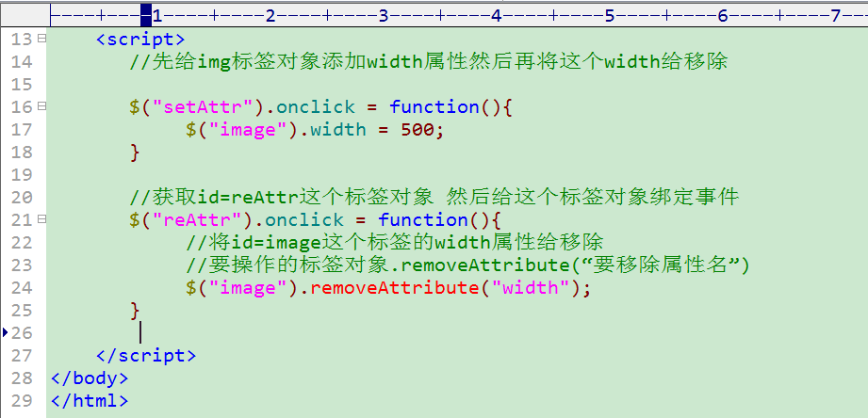Select line number 15 in the gutter

pos(22,85)
